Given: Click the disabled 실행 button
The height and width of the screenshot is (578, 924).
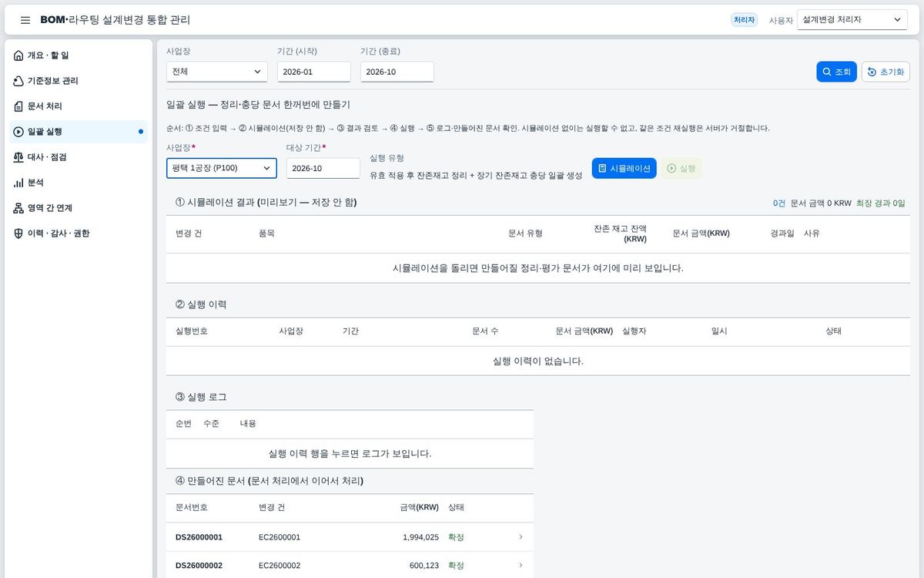Looking at the screenshot, I should pos(681,168).
